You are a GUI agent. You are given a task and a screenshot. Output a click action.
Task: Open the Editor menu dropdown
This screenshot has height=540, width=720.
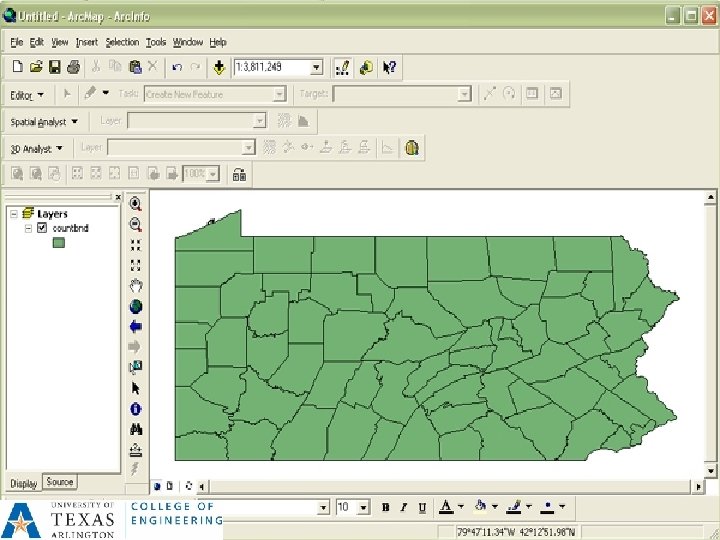coord(27,95)
